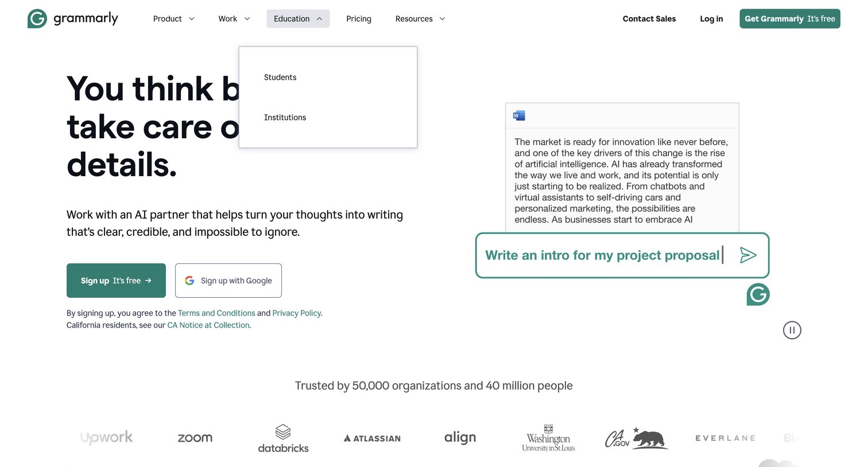Click the align logo

(x=460, y=437)
